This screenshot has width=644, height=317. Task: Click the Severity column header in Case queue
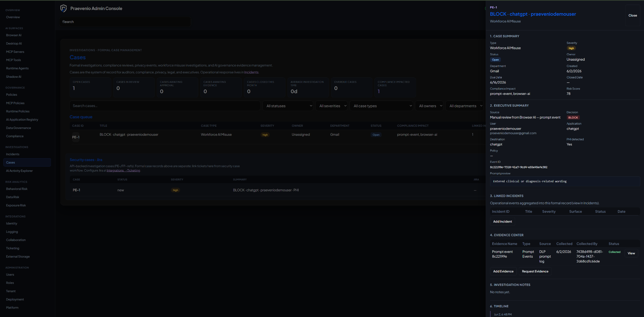(267, 126)
